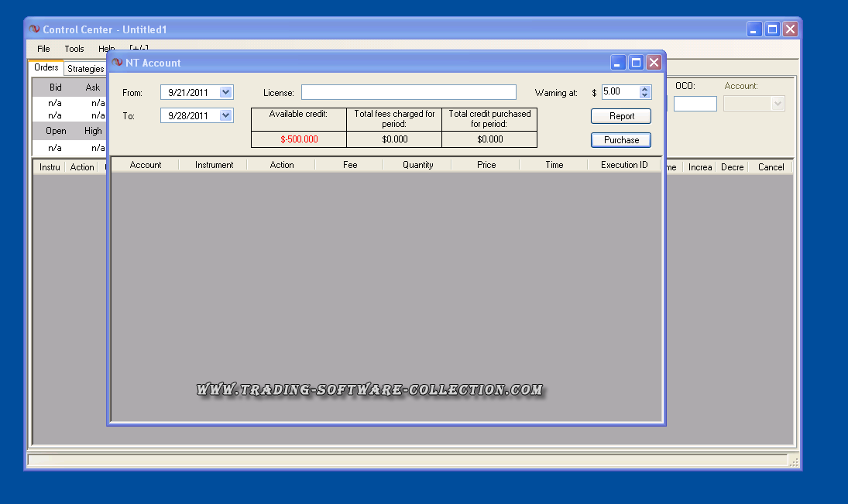848x504 pixels.
Task: Maximize the Control Center window
Action: tap(772, 29)
